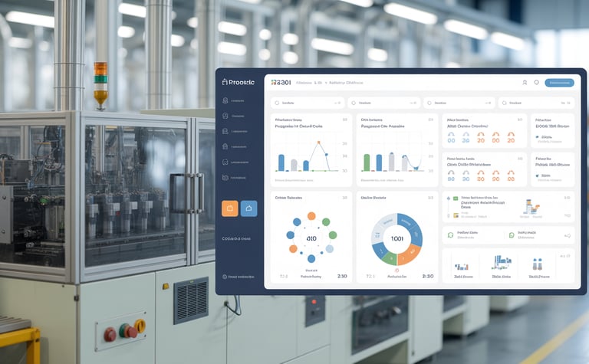The image size is (589, 364).
Task: Click the last orange gauge in upper gauge card
Action: coord(511,138)
